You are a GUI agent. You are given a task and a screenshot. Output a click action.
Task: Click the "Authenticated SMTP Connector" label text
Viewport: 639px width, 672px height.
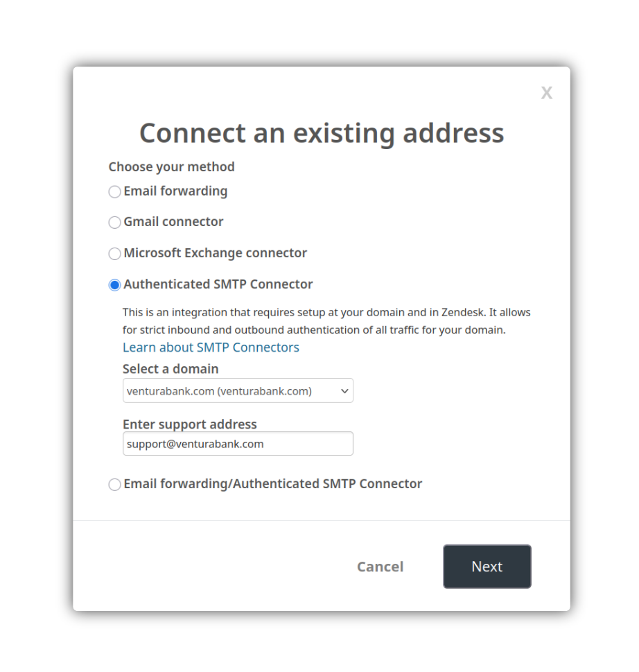[x=218, y=284]
